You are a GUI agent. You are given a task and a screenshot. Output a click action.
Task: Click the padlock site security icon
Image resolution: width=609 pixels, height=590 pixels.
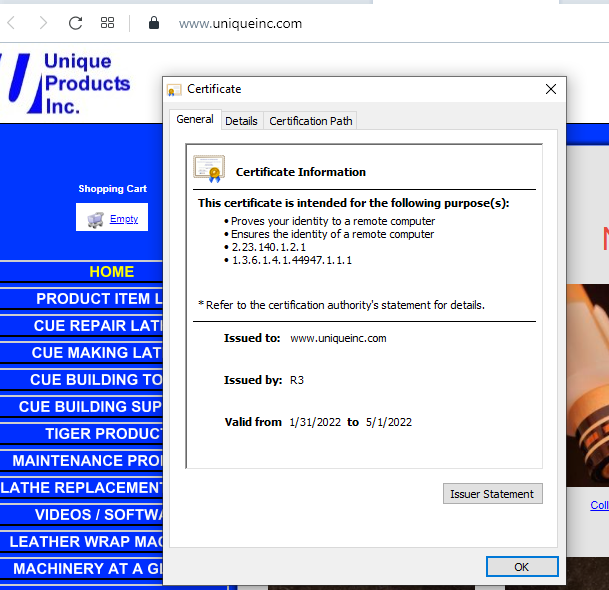[x=154, y=23]
